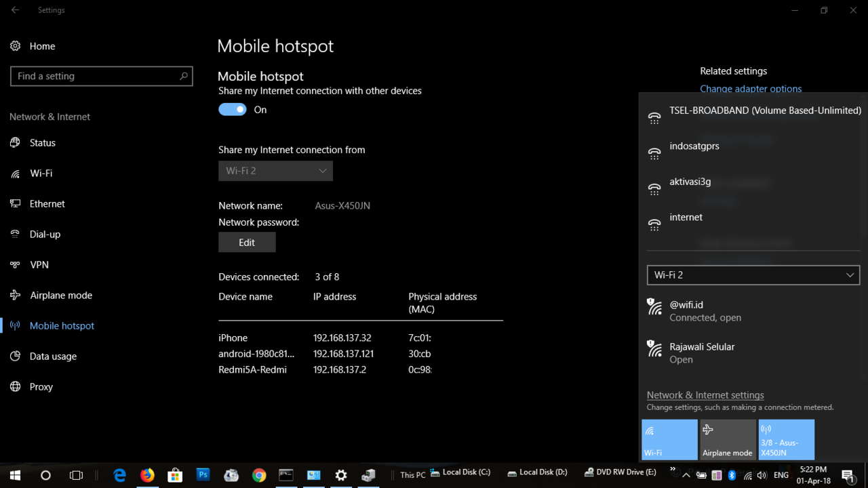Select the Mobile hotspot sidebar item
Viewport: 868px width, 488px height.
62,326
